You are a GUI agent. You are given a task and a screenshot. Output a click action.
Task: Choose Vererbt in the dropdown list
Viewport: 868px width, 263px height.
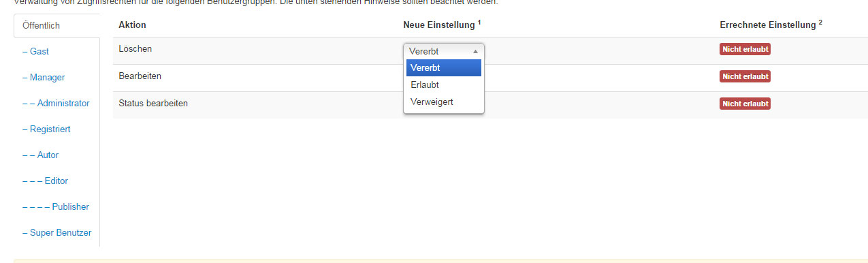(x=444, y=67)
